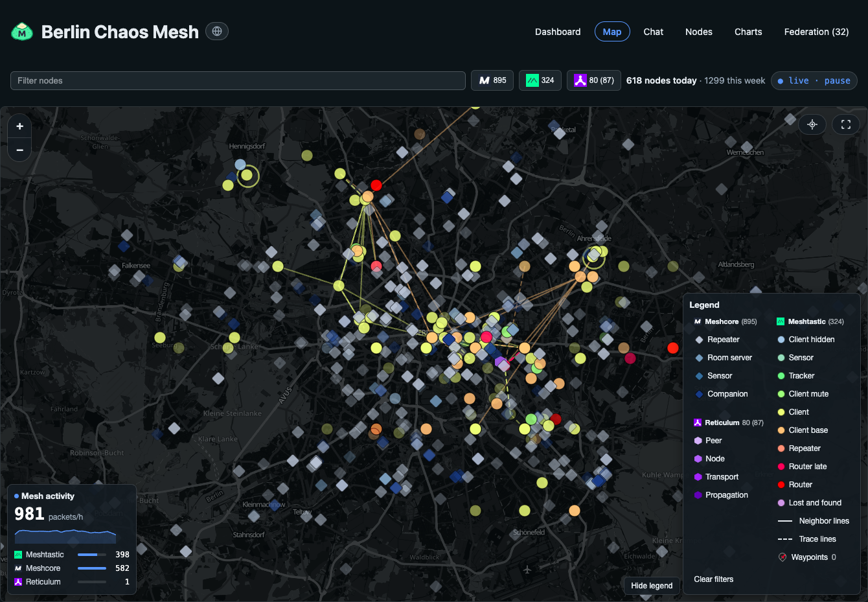Toggle Transport legend entry

[716, 477]
